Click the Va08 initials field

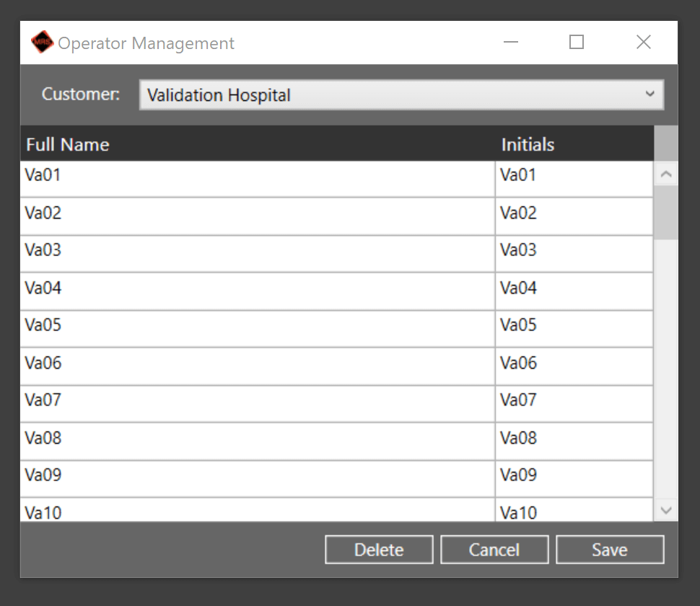click(574, 438)
